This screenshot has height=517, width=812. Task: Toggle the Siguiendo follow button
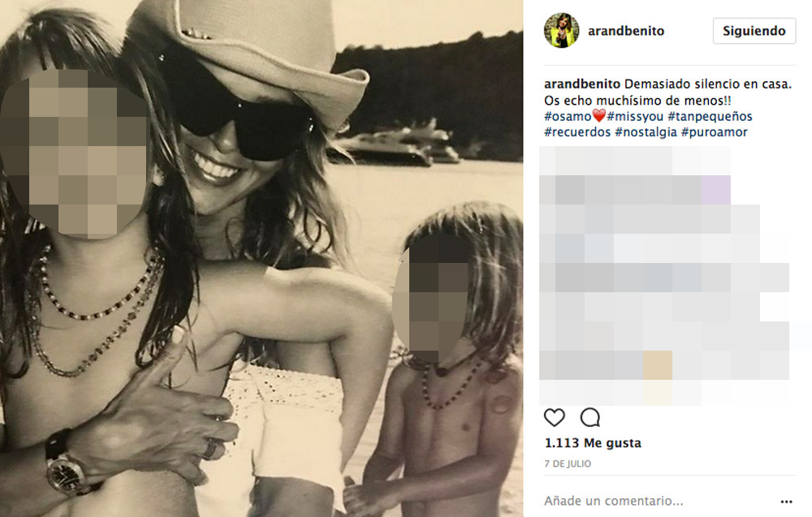[754, 31]
